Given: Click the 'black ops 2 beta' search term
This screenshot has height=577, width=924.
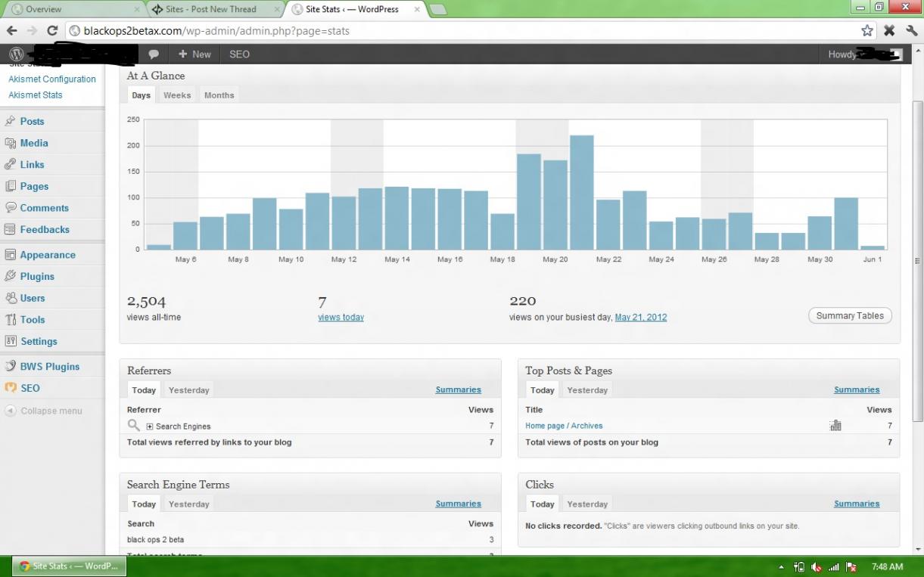Looking at the screenshot, I should click(155, 540).
